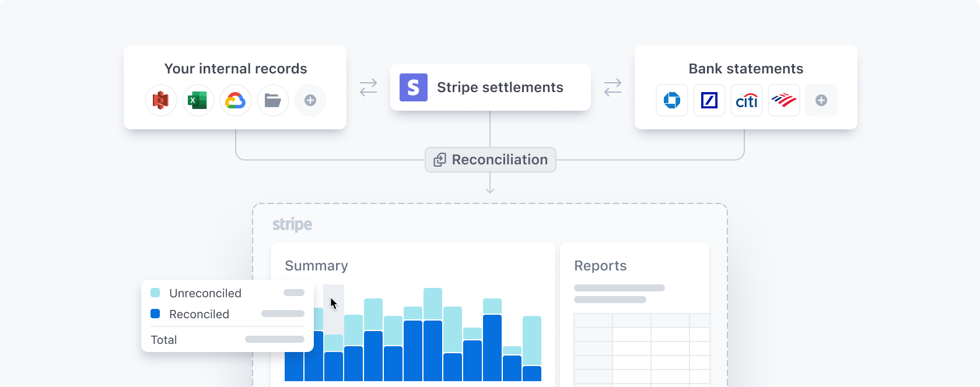This screenshot has height=387, width=980.
Task: Open the Reconciliation button
Action: click(491, 160)
